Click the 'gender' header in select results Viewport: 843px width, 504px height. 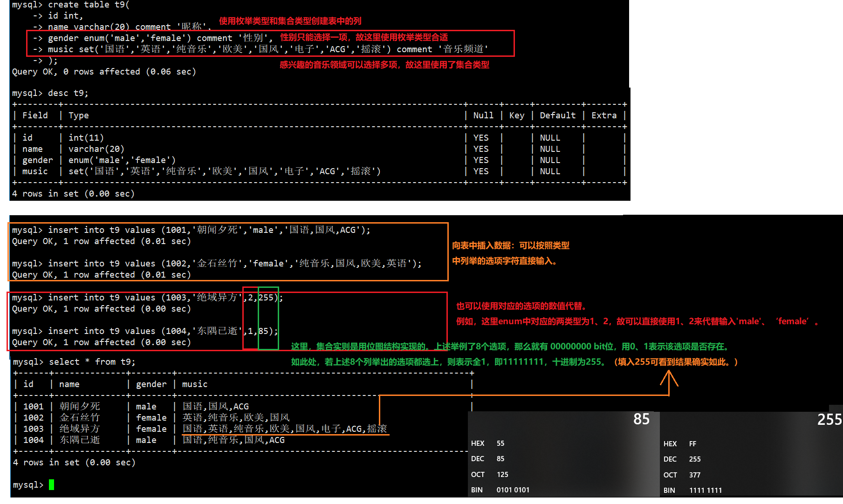click(151, 384)
